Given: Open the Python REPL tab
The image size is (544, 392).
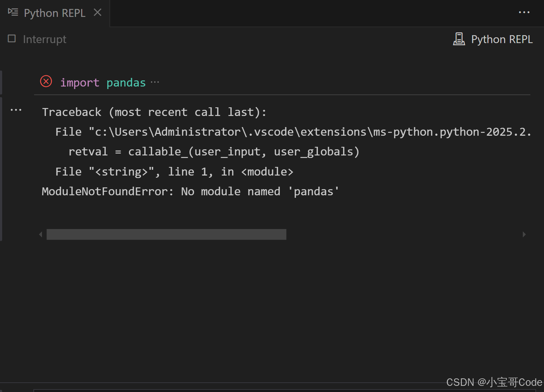Looking at the screenshot, I should pyautogui.click(x=55, y=13).
